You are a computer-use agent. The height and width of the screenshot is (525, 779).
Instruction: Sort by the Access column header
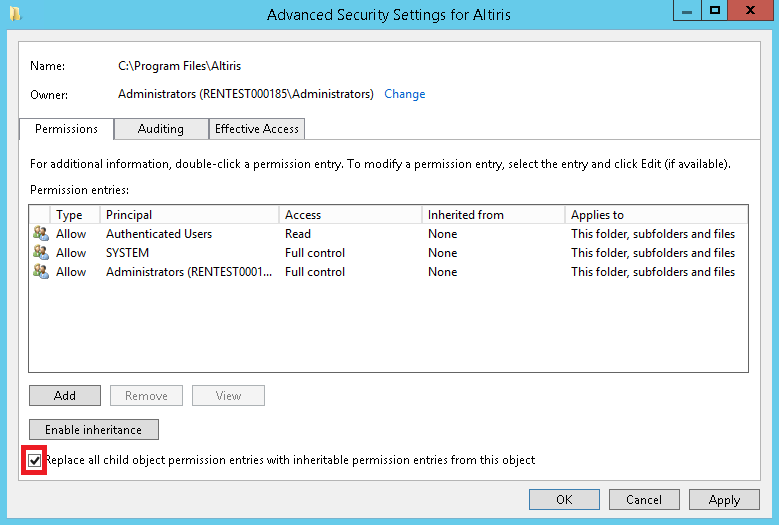coord(350,215)
